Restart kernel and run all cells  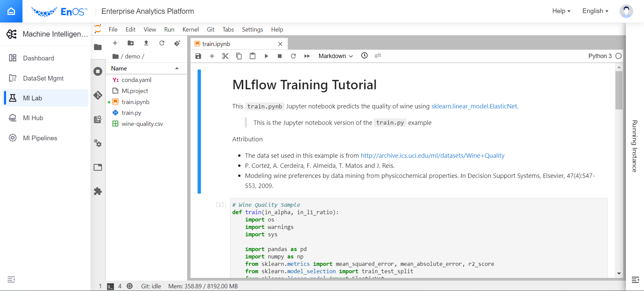point(307,56)
